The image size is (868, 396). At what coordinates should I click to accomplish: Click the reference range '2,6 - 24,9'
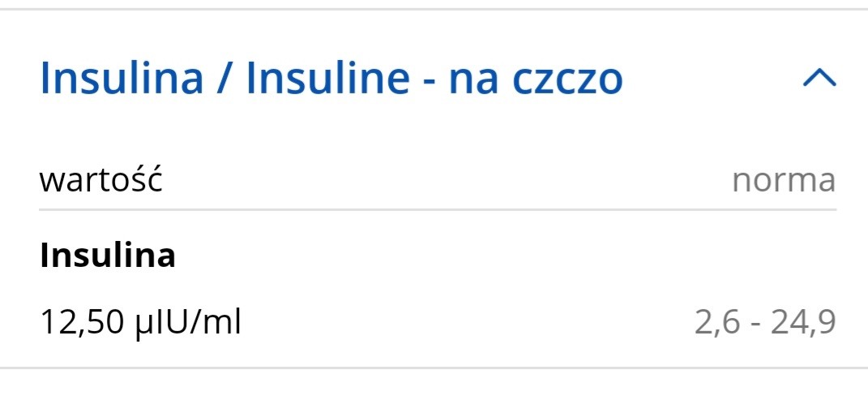[764, 323]
